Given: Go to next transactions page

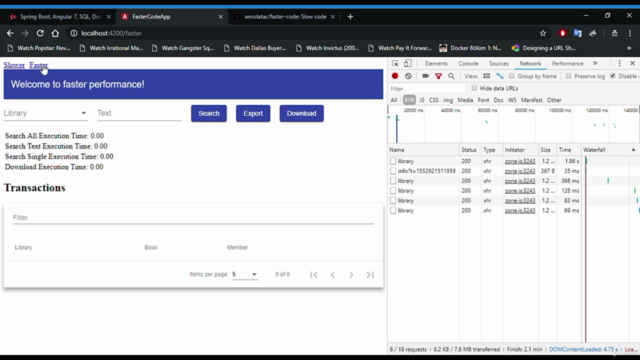Looking at the screenshot, I should coord(351,275).
